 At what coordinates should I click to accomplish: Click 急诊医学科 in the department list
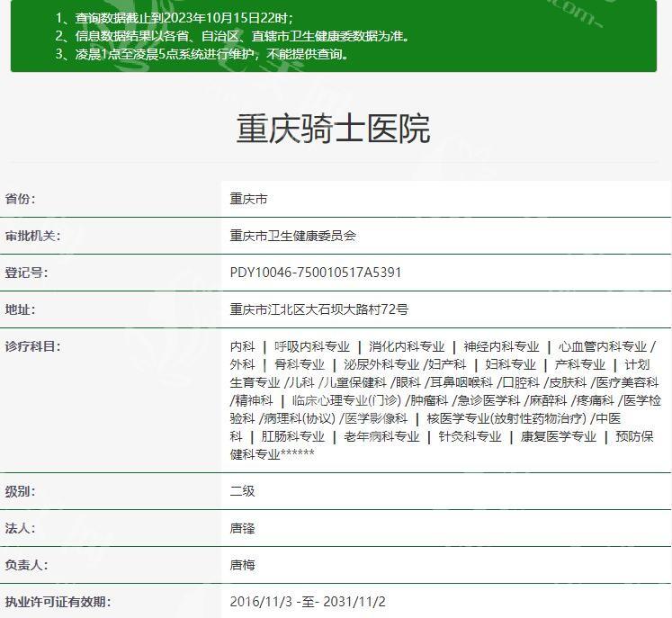pos(488,400)
